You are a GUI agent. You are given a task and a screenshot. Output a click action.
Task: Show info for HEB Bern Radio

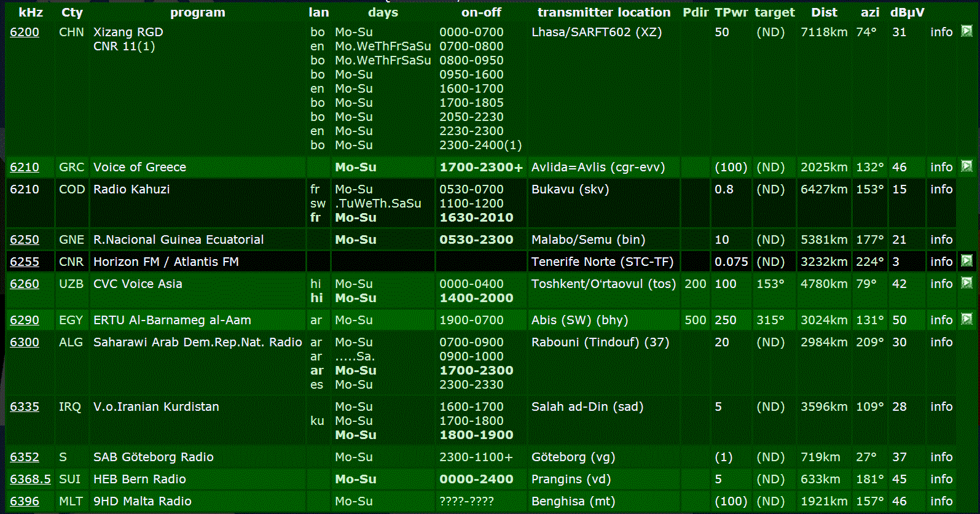(x=941, y=479)
